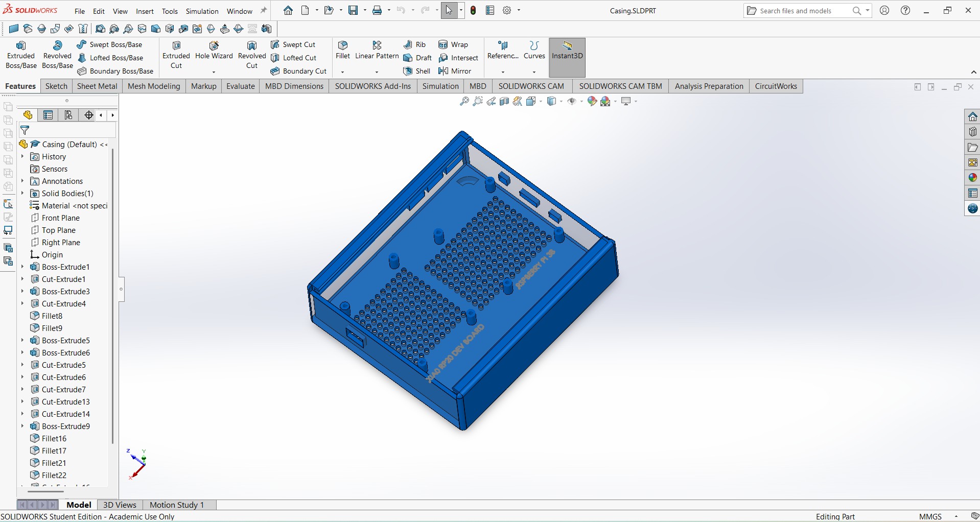The width and height of the screenshot is (980, 522).
Task: Select Material not specified item
Action: click(x=69, y=206)
